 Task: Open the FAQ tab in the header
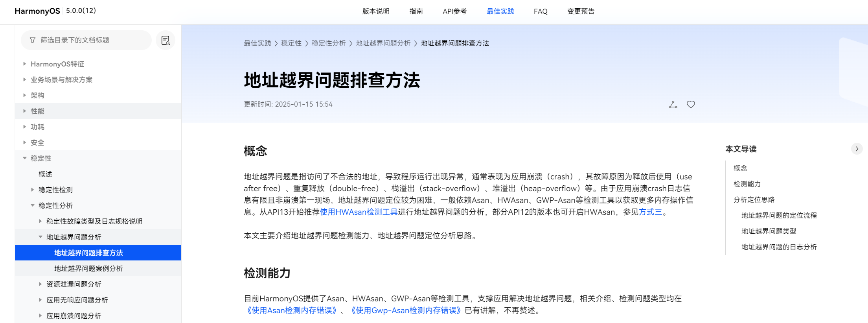pyautogui.click(x=540, y=11)
